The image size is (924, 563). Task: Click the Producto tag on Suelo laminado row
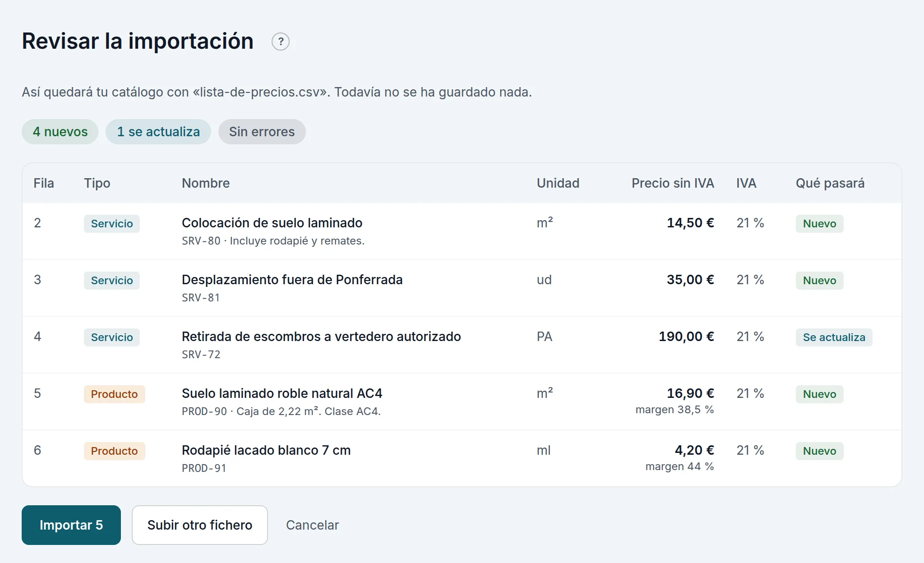[114, 394]
